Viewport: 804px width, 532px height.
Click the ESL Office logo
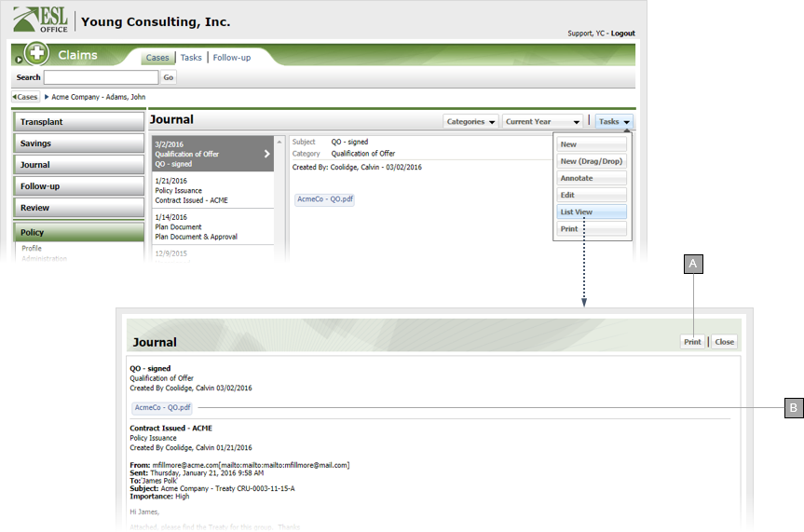point(42,20)
